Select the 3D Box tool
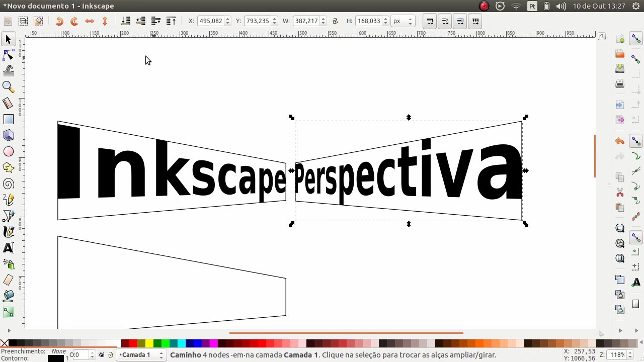Viewport: 644px width, 362px height. (x=8, y=135)
